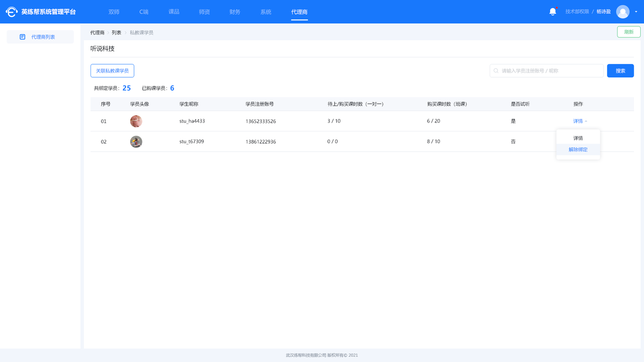The height and width of the screenshot is (362, 644).
Task: Click the 已购课学员 count 6
Action: click(x=172, y=88)
